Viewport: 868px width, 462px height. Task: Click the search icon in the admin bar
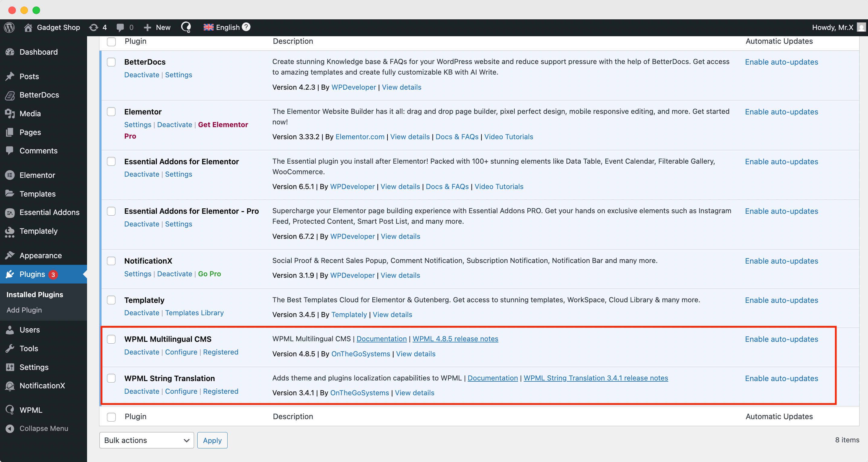pyautogui.click(x=186, y=27)
